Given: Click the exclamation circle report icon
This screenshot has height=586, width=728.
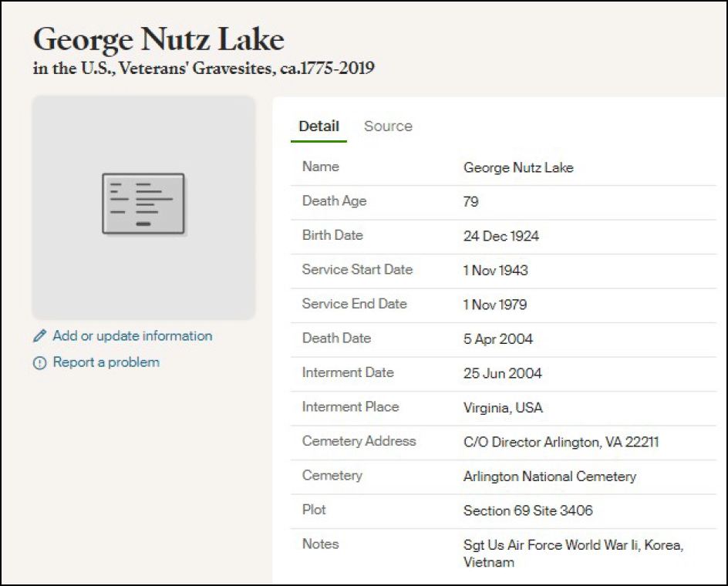Looking at the screenshot, I should (40, 363).
